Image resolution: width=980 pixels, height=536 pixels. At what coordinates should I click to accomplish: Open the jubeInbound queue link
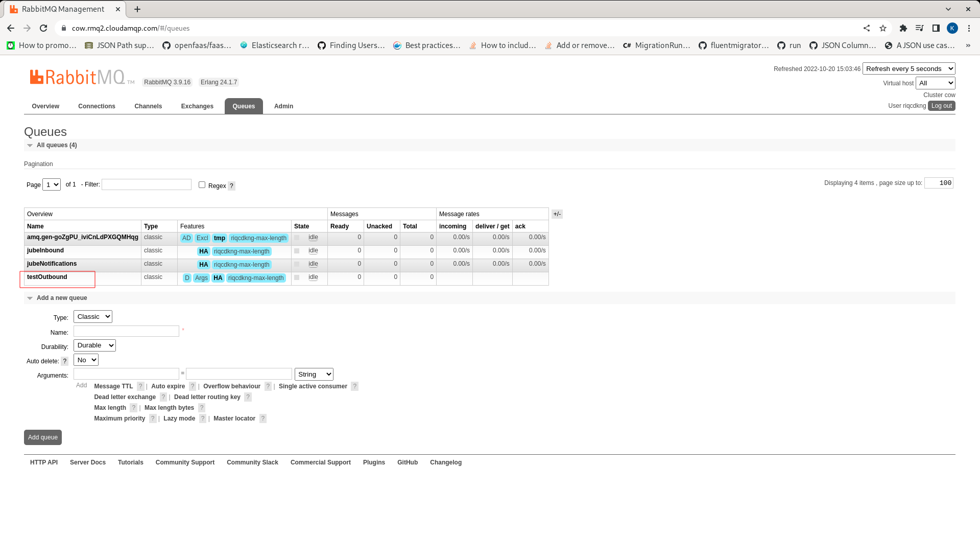pyautogui.click(x=45, y=250)
